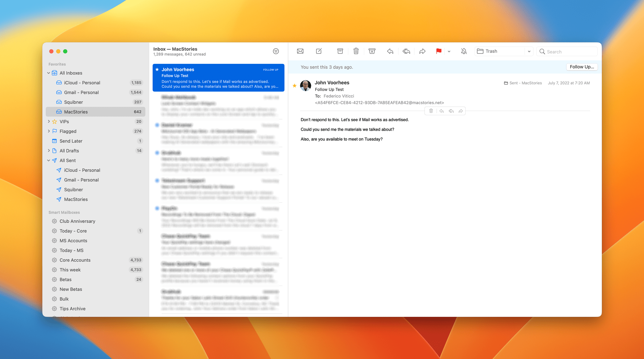Open All Drafts mailbox
644x359 pixels.
click(x=96, y=151)
